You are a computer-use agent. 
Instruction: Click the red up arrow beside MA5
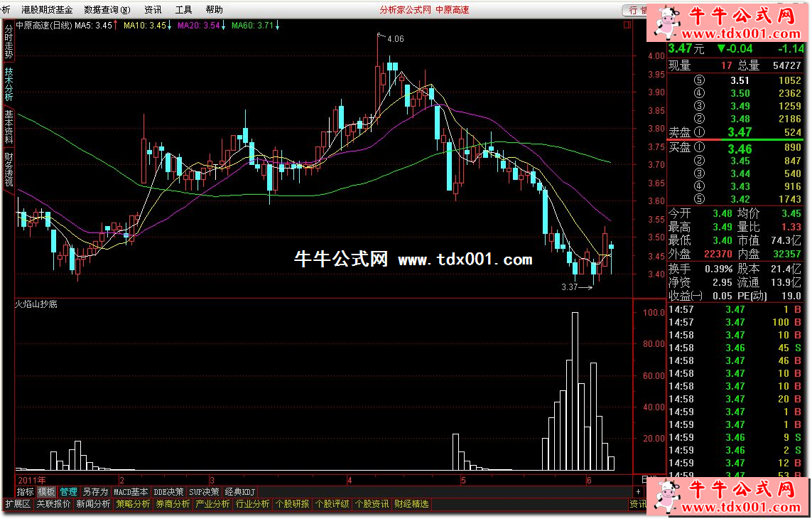116,25
